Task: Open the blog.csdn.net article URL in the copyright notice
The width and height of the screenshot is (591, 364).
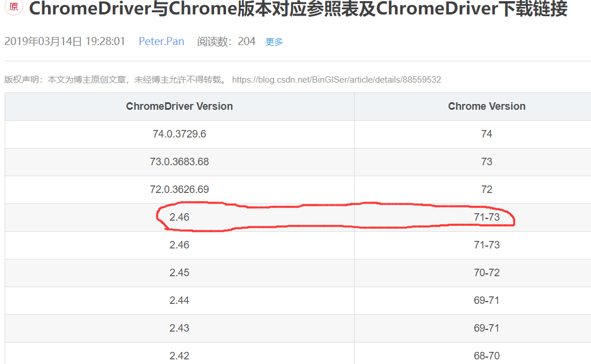Action: (336, 80)
